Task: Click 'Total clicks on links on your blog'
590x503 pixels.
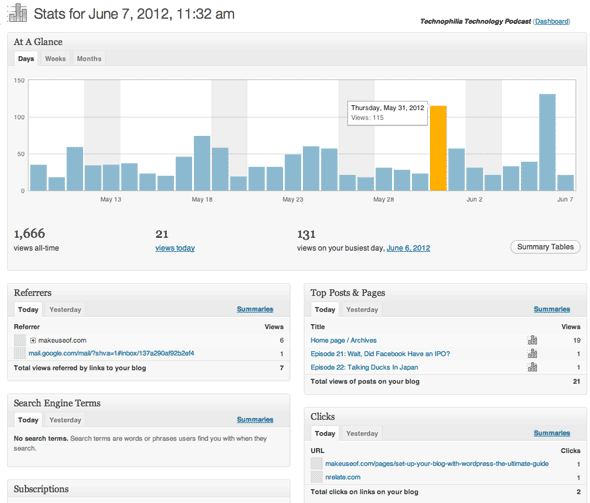Action: [x=364, y=492]
